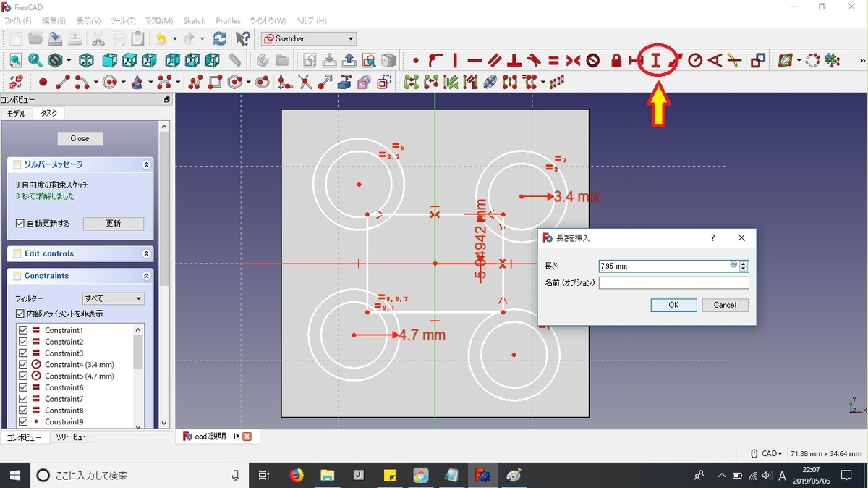Confirm the length dialog with OK
Viewport: 868px width, 488px height.
click(673, 305)
